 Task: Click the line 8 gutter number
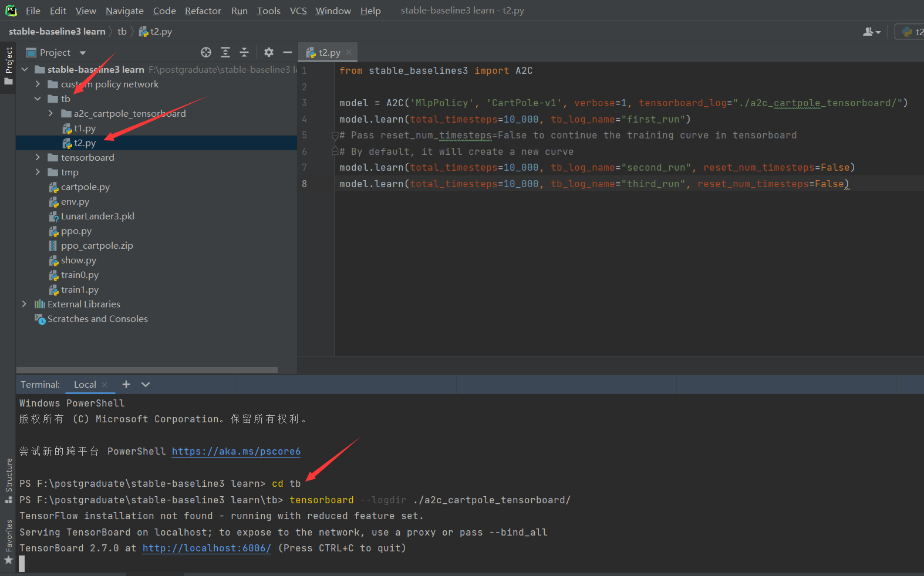pos(305,184)
